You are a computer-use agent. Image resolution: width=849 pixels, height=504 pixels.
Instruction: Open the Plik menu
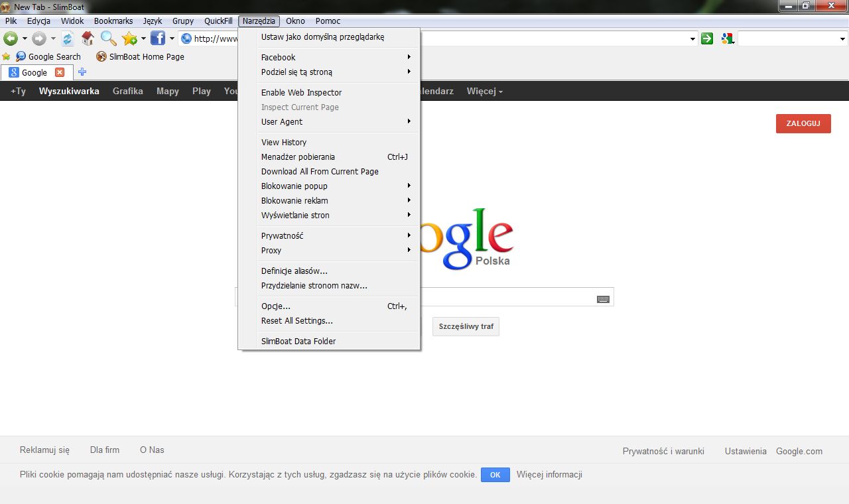coord(11,21)
